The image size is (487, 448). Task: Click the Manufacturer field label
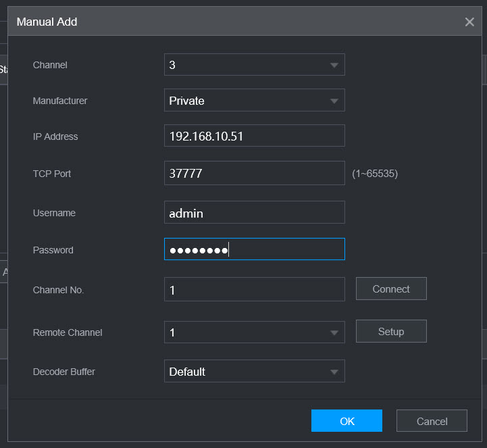(60, 101)
